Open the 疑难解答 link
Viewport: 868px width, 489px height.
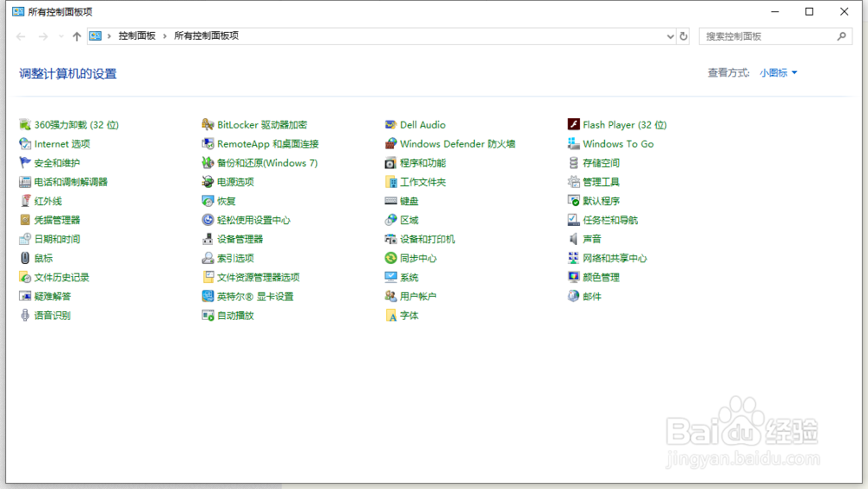53,296
